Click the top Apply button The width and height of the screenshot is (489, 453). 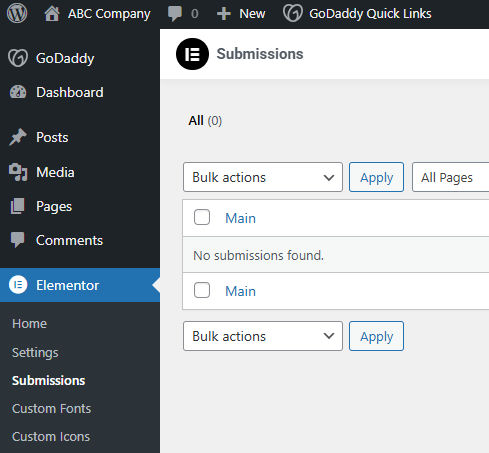tap(376, 177)
